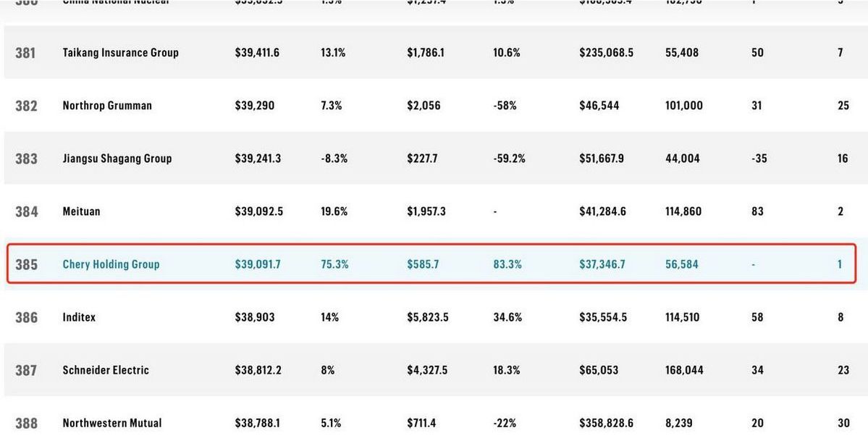Click Chery's 75.3% revenue change value
Screen dimensions: 868x441
click(334, 264)
